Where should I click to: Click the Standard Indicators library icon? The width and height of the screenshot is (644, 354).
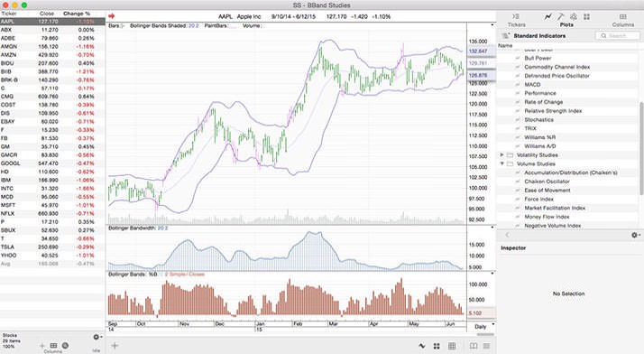pos(505,36)
